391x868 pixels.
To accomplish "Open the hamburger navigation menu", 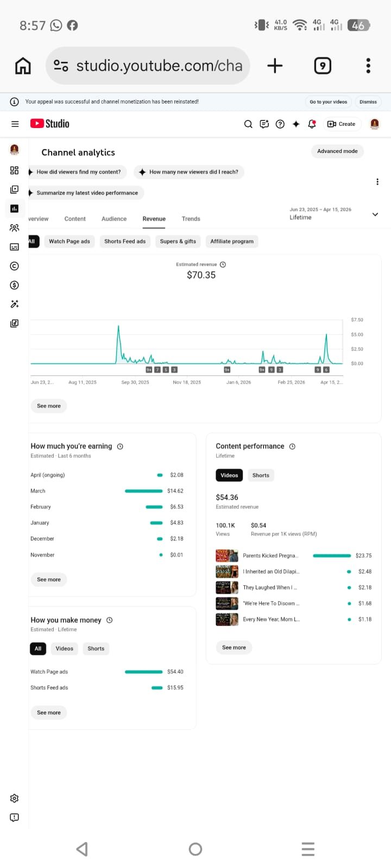I will (x=15, y=124).
